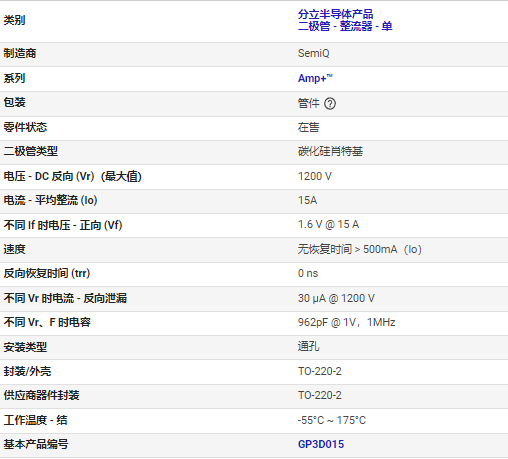Select the 30 µA @ 1200 V leakage value
The height and width of the screenshot is (459, 508).
point(336,298)
